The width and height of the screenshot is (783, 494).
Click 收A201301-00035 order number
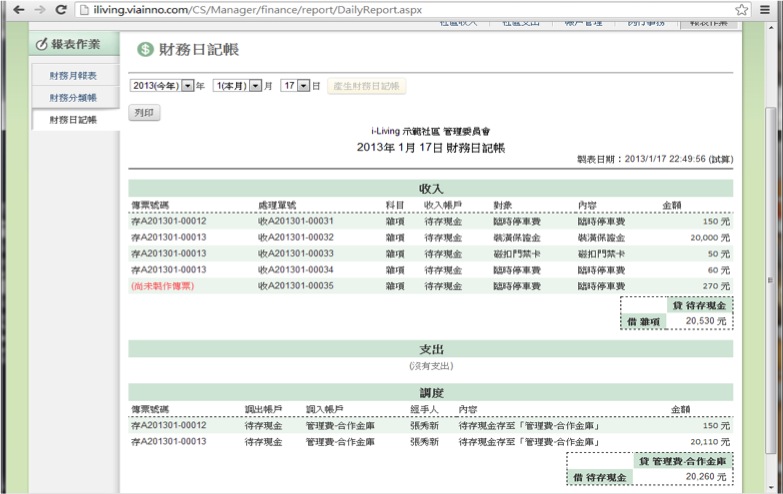click(x=296, y=286)
